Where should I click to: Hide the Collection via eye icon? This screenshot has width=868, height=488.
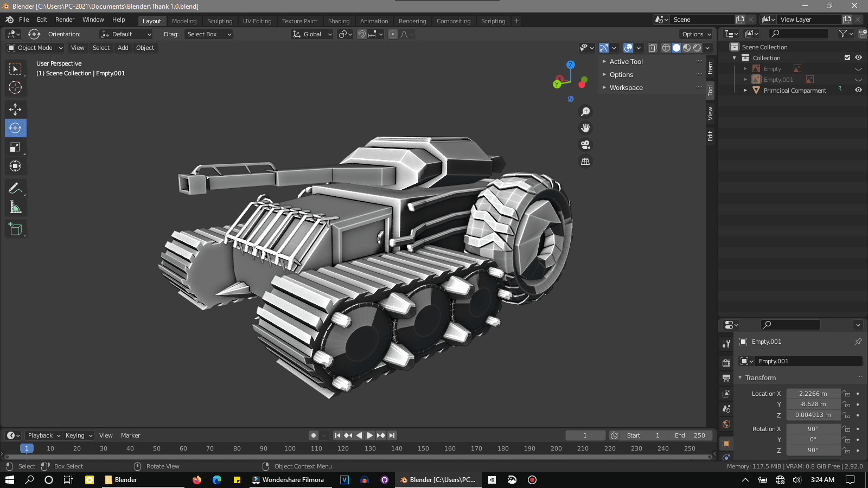pyautogui.click(x=858, y=57)
